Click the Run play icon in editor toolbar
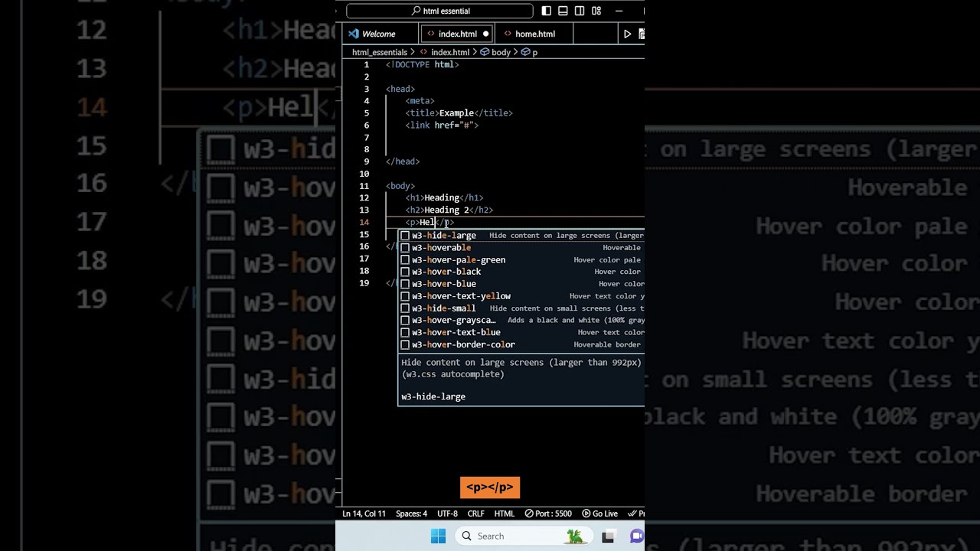This screenshot has height=551, width=980. click(627, 34)
